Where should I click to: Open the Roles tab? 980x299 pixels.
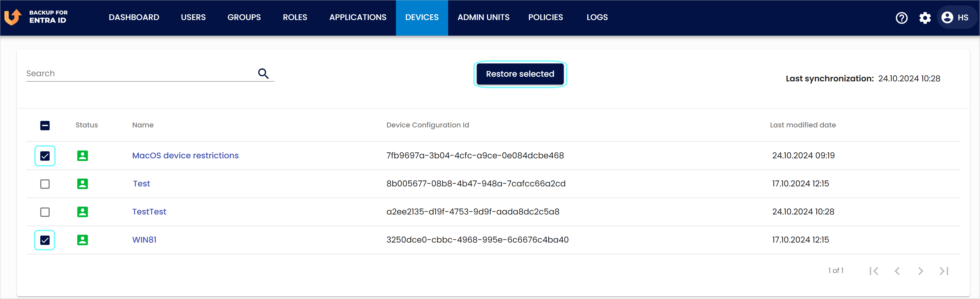point(295,17)
